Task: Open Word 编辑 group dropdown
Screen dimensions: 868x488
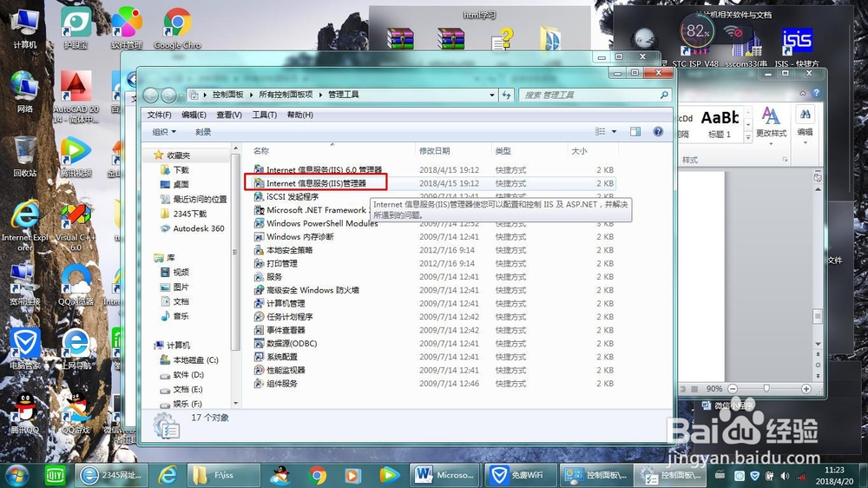Action: [x=805, y=125]
